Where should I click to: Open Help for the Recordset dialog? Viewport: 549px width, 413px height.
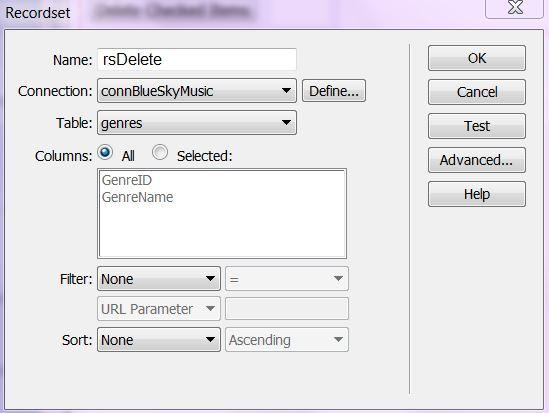click(x=477, y=194)
